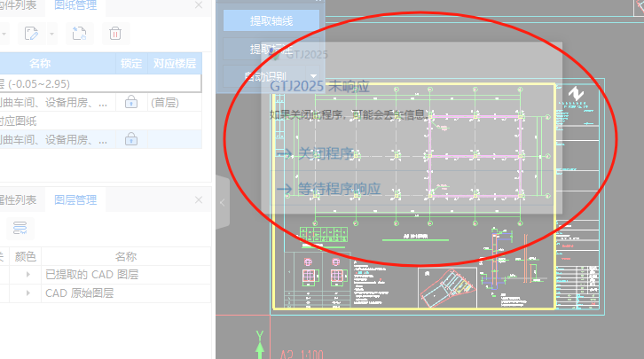Open the 属性列表 tab
The image size is (644, 359).
pyautogui.click(x=18, y=199)
